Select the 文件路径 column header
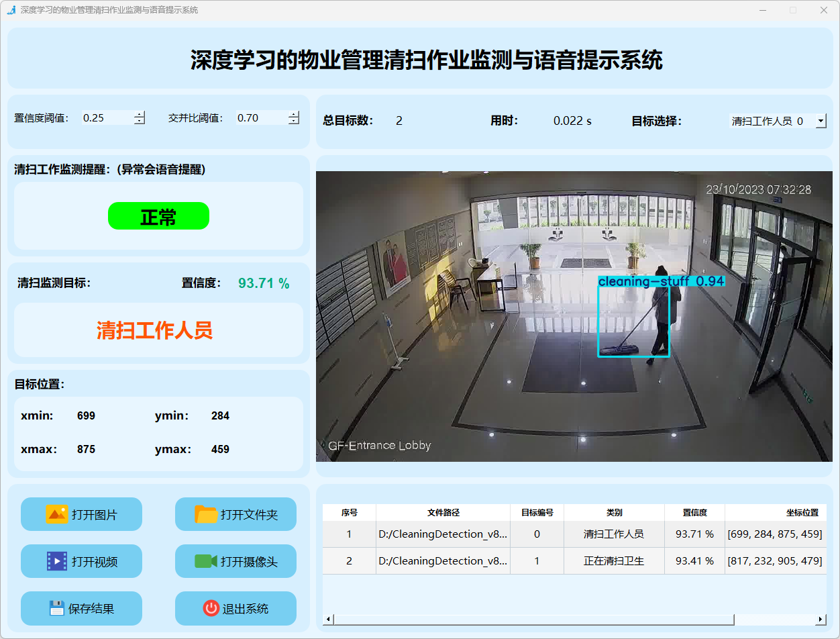The height and width of the screenshot is (639, 840). 443,512
